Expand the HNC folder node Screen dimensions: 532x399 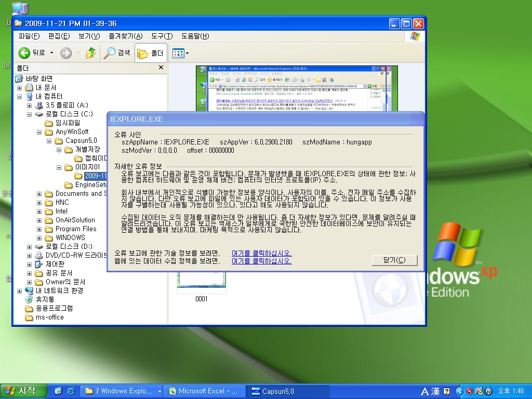pyautogui.click(x=39, y=203)
